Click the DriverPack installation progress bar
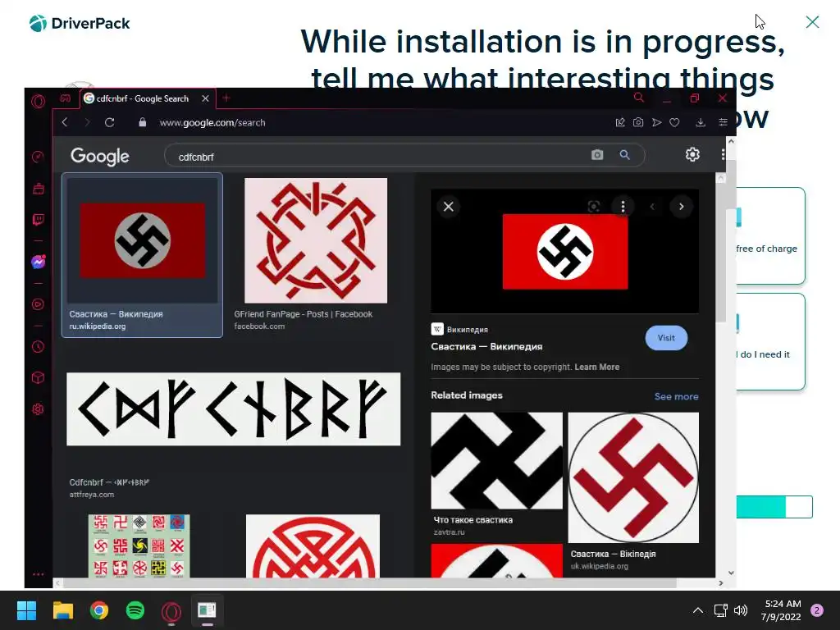840x630 pixels. (x=774, y=507)
